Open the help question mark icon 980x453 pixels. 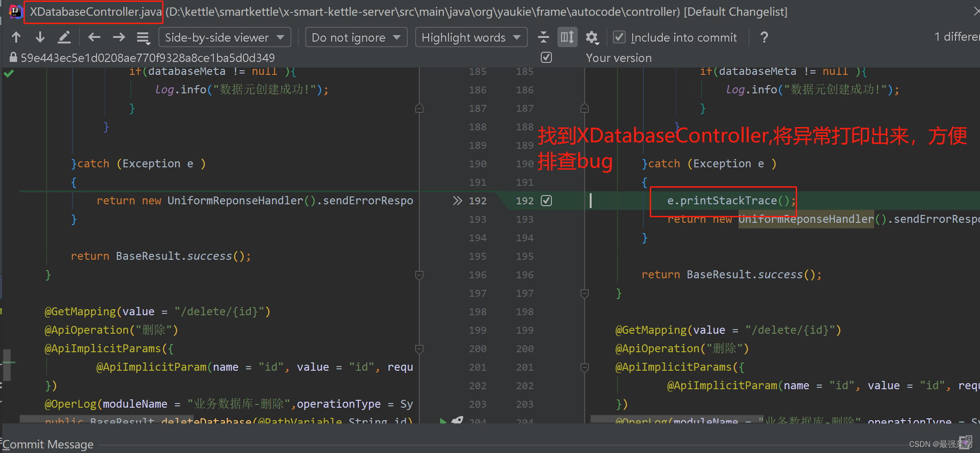pyautogui.click(x=764, y=37)
